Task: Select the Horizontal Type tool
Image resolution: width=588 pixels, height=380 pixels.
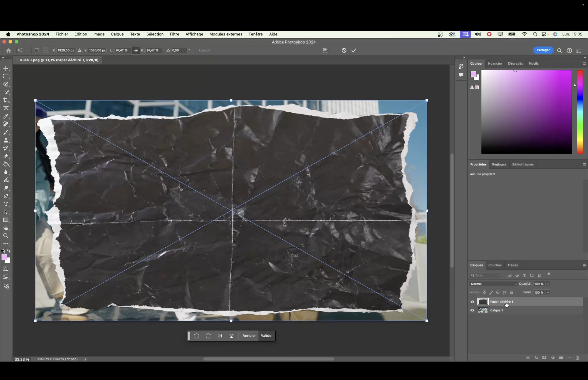Action: click(x=6, y=204)
